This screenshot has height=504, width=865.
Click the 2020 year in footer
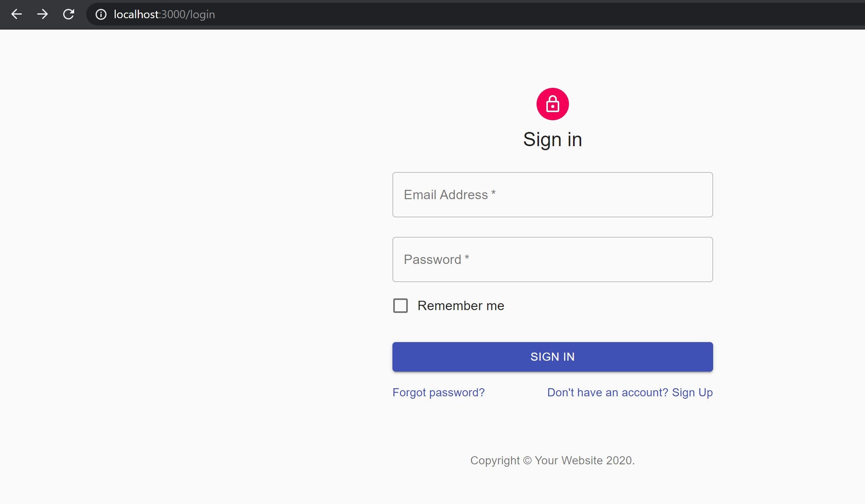tap(619, 460)
